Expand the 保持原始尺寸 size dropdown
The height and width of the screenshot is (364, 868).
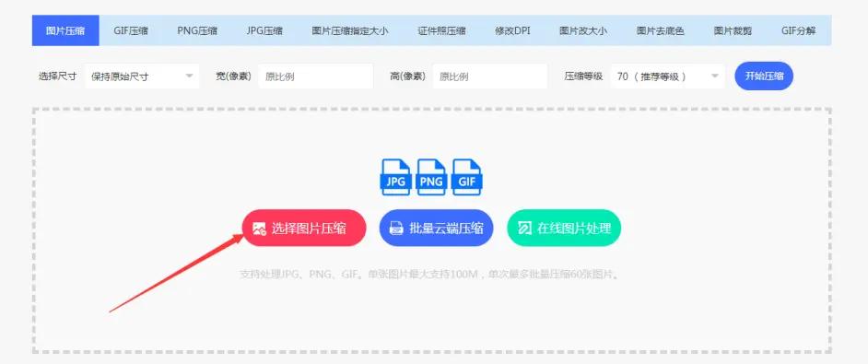tap(142, 76)
